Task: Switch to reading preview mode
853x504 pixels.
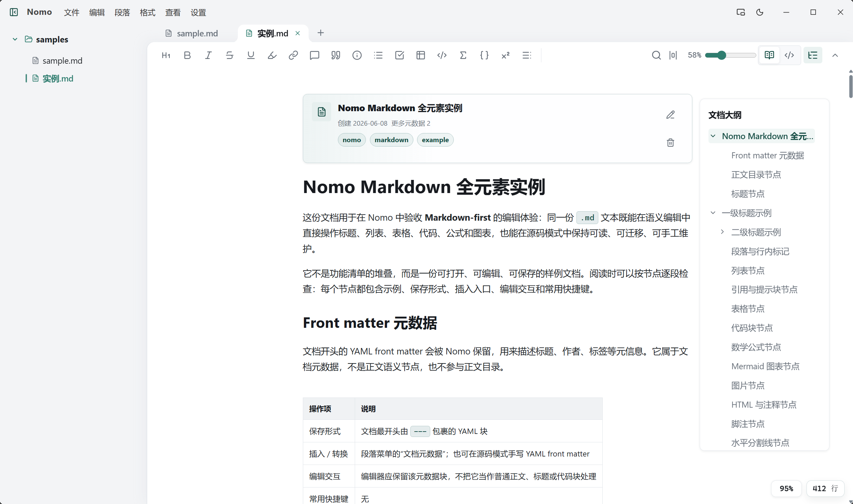Action: tap(769, 55)
